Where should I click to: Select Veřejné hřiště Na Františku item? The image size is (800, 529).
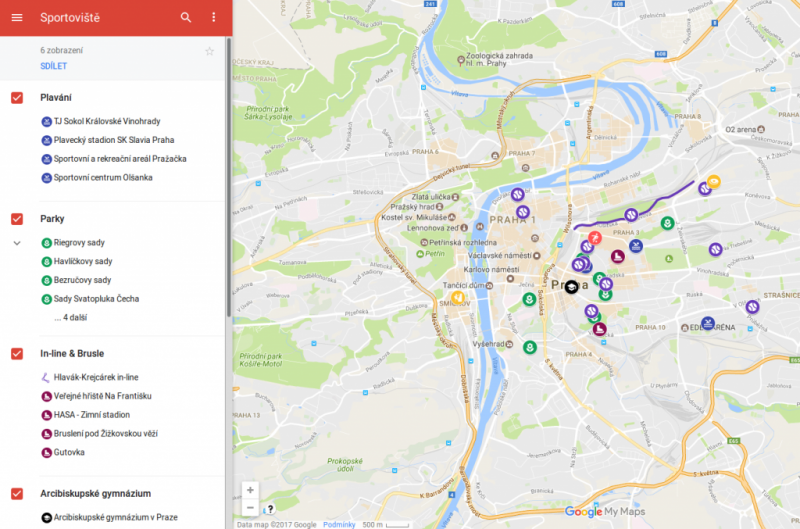coord(103,396)
